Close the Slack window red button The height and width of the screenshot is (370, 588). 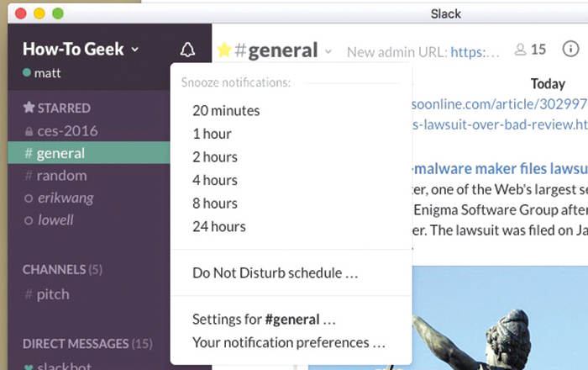[21, 13]
